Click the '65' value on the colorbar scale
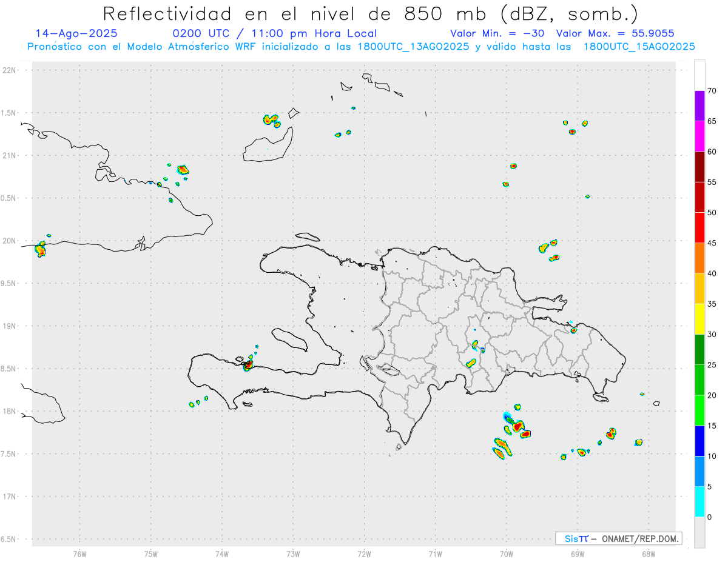Viewport: 728px width, 562px height. 712,121
